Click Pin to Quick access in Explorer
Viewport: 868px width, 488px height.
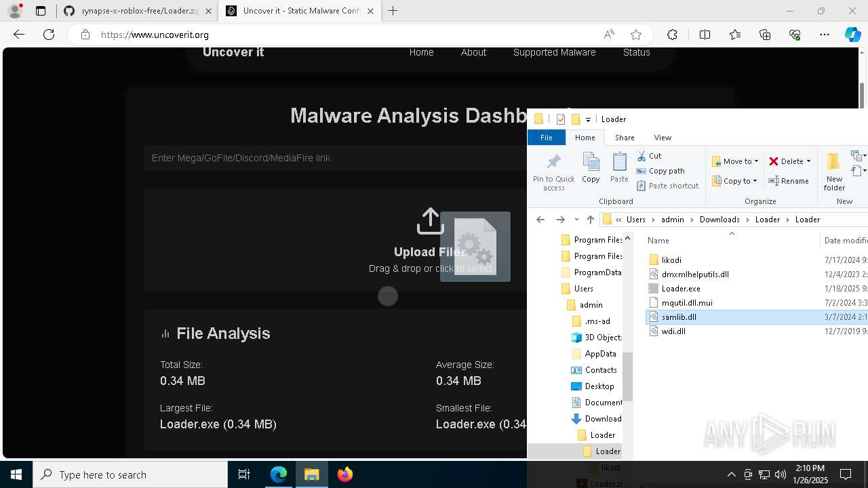[553, 173]
